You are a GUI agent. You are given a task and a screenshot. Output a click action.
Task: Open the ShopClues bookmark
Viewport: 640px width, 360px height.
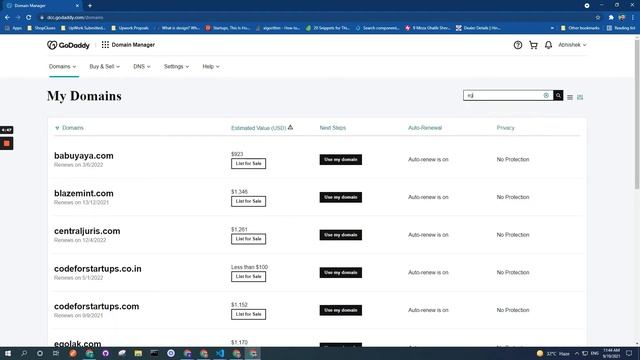(41, 28)
